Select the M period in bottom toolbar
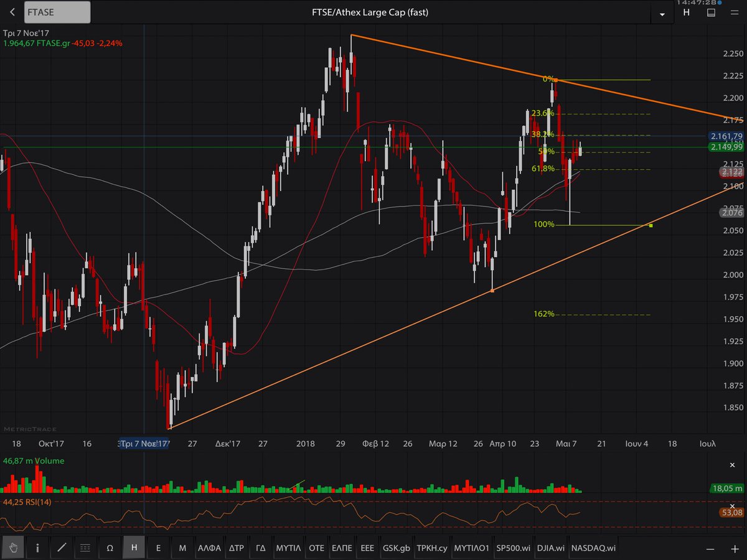 tap(182, 548)
